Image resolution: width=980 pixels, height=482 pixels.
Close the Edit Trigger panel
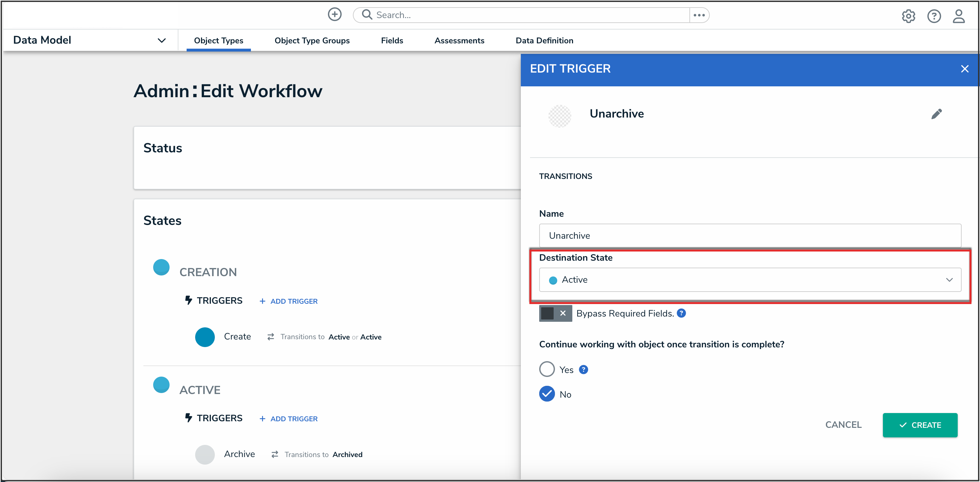(964, 69)
